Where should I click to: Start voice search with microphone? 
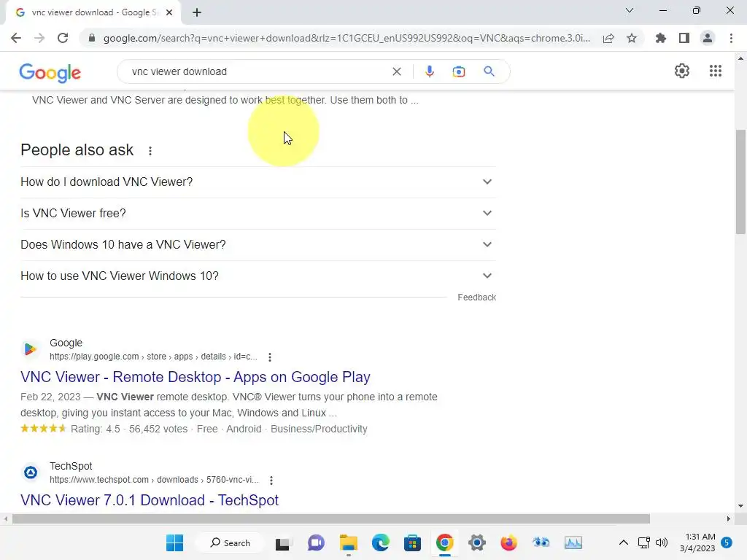[429, 71]
